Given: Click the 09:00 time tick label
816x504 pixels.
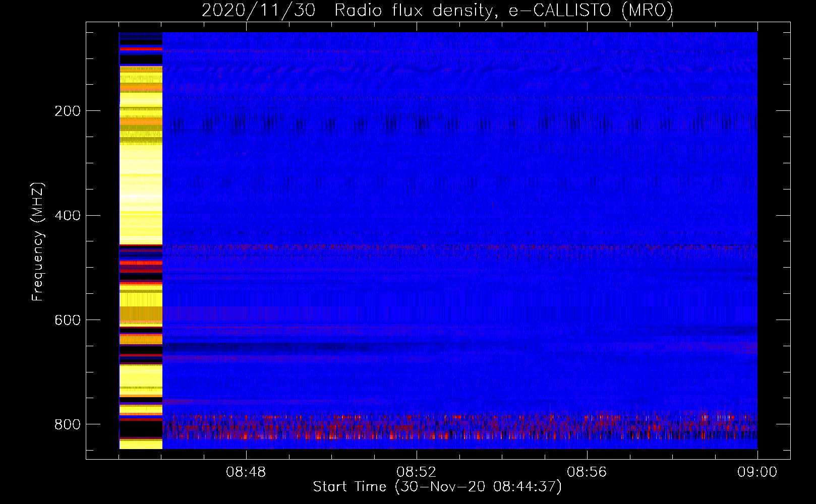Looking at the screenshot, I should pos(757,473).
